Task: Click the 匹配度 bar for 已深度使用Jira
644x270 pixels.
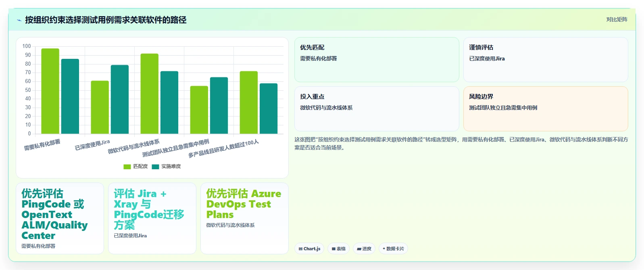Action: [100, 107]
